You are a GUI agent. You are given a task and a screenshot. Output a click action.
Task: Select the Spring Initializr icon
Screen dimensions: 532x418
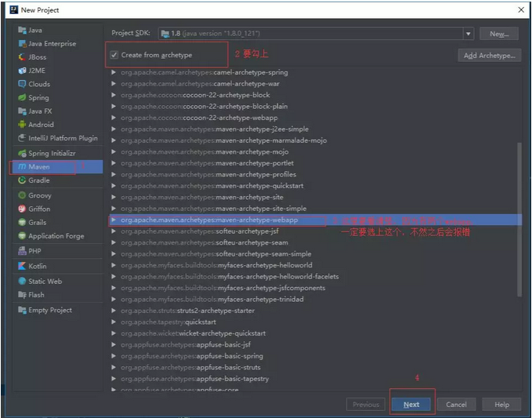22,154
